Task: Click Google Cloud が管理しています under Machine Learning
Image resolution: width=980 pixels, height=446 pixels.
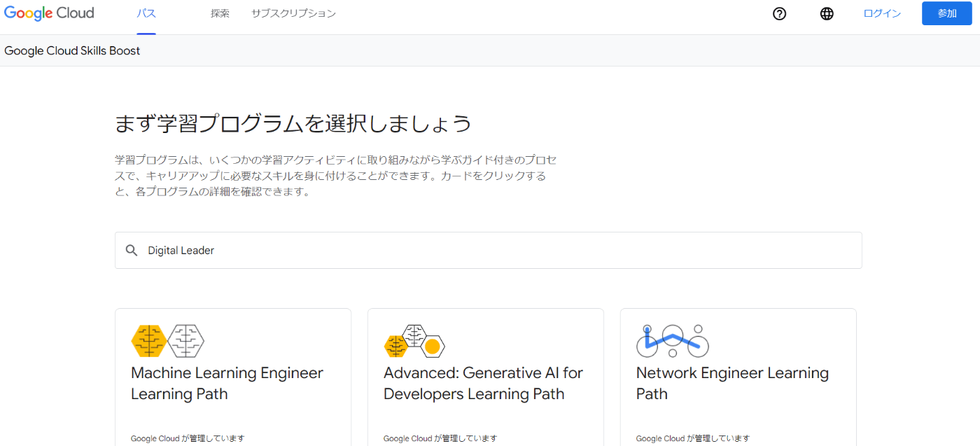Action: 188,438
